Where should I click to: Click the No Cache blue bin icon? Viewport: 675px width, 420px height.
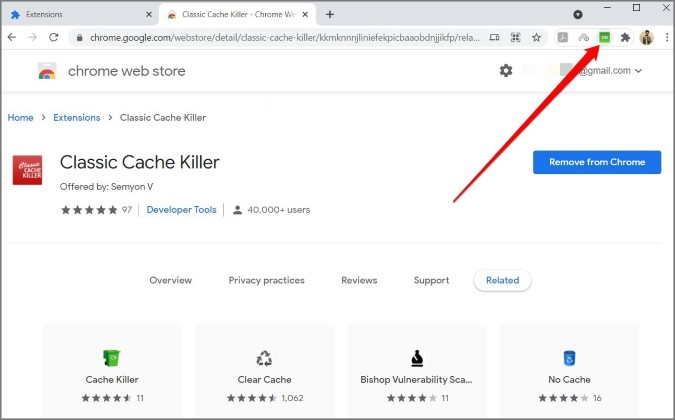[x=569, y=358]
